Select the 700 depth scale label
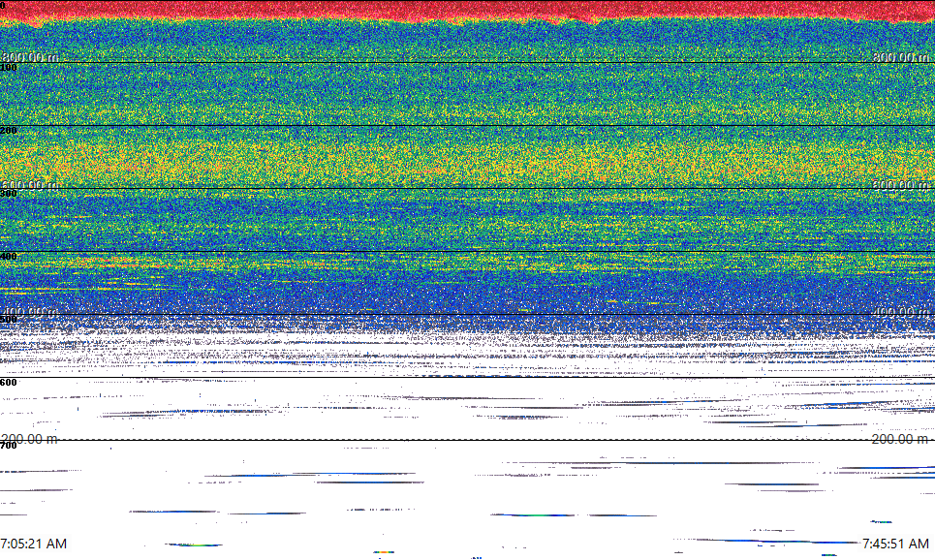Image resolution: width=935 pixels, height=560 pixels. pyautogui.click(x=9, y=446)
